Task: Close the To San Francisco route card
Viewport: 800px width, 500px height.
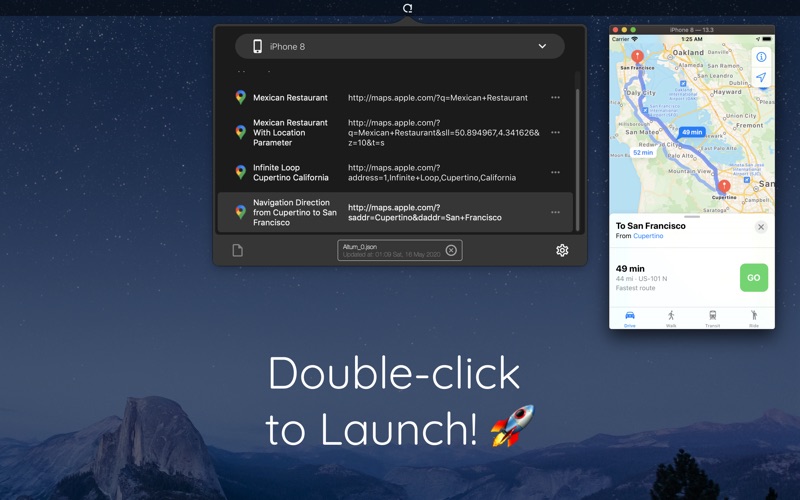Action: tap(761, 227)
